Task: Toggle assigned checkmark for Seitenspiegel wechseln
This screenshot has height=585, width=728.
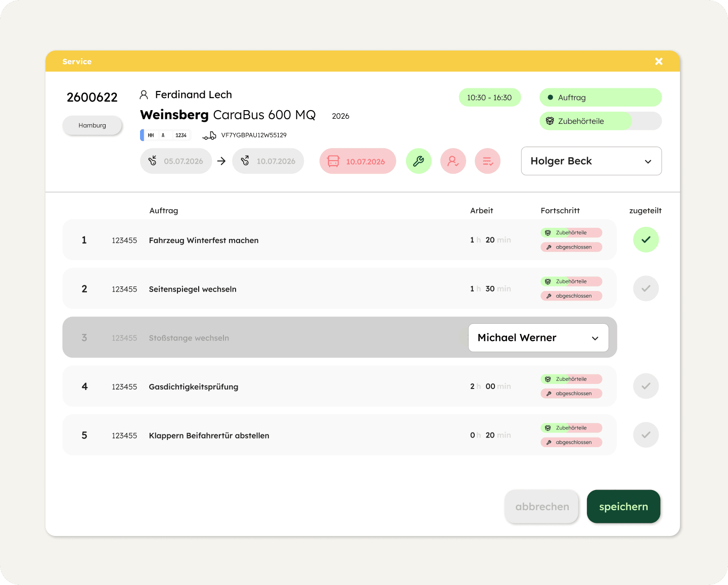Action: [x=646, y=288]
